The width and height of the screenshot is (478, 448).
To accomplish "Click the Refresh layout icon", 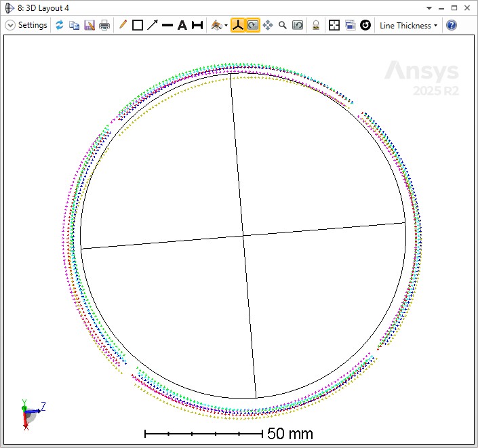I will click(60, 25).
